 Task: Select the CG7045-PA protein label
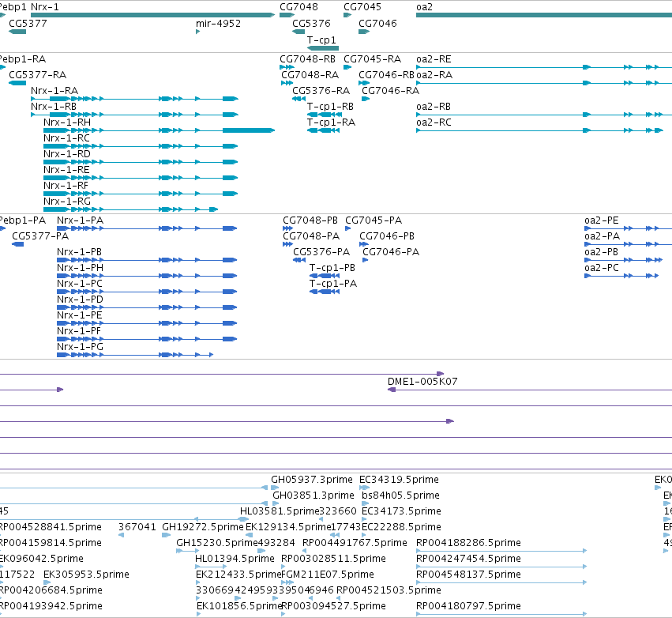374,220
